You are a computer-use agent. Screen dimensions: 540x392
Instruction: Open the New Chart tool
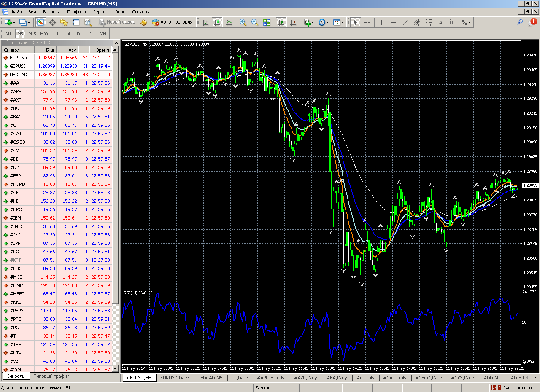point(8,22)
